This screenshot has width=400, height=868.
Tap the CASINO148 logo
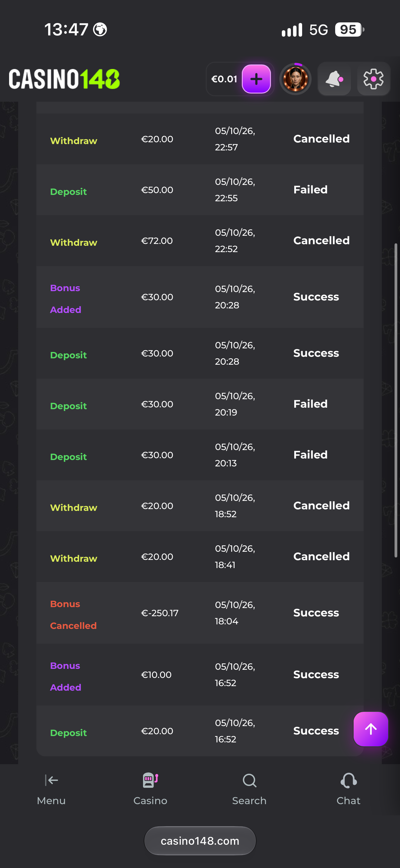coord(64,79)
